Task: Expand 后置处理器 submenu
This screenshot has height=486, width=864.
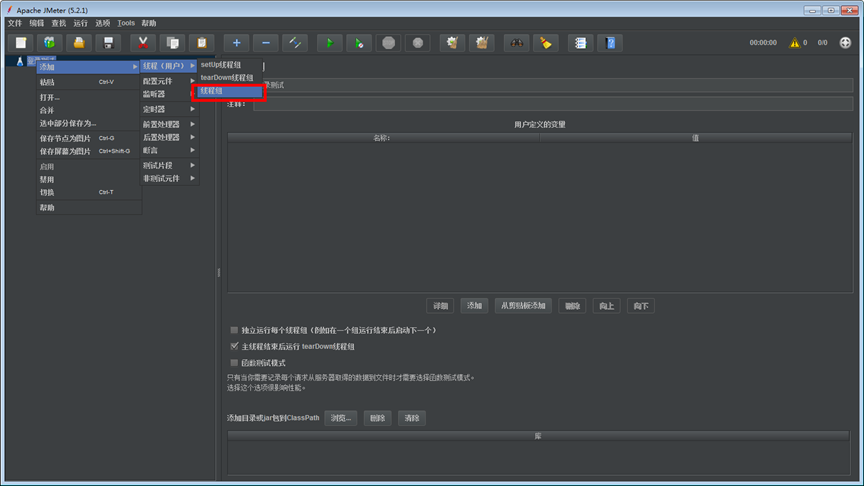Action: (168, 137)
